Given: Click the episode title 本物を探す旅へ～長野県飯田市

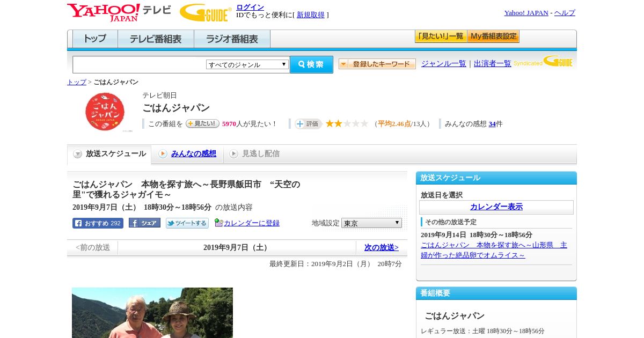Looking at the screenshot, I should click(186, 189).
